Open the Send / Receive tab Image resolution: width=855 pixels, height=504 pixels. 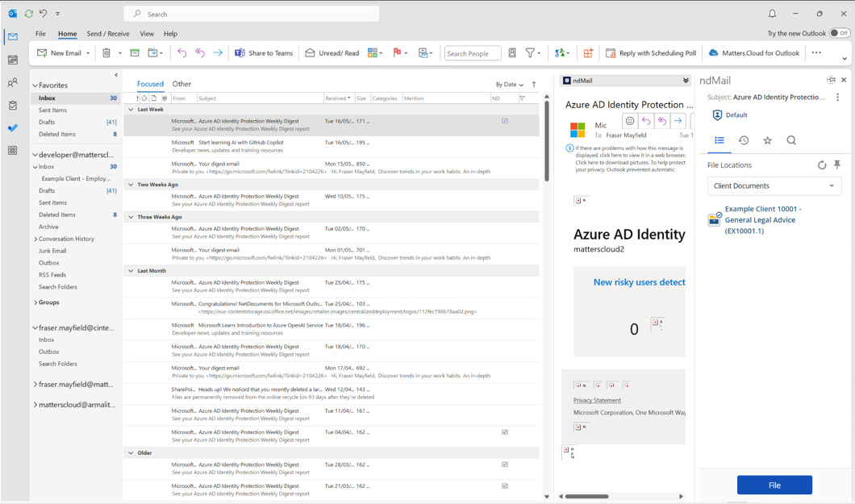click(x=108, y=34)
